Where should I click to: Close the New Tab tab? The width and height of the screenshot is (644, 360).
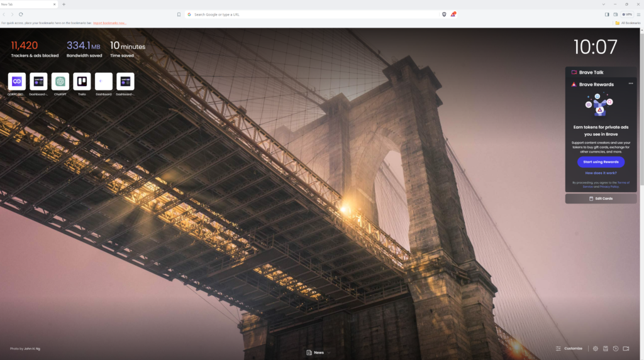[54, 4]
